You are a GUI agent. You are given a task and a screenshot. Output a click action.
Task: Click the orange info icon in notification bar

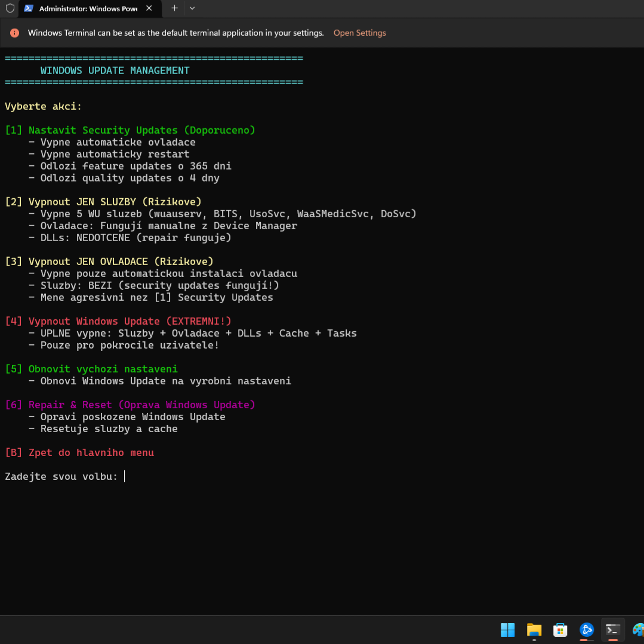tap(14, 33)
